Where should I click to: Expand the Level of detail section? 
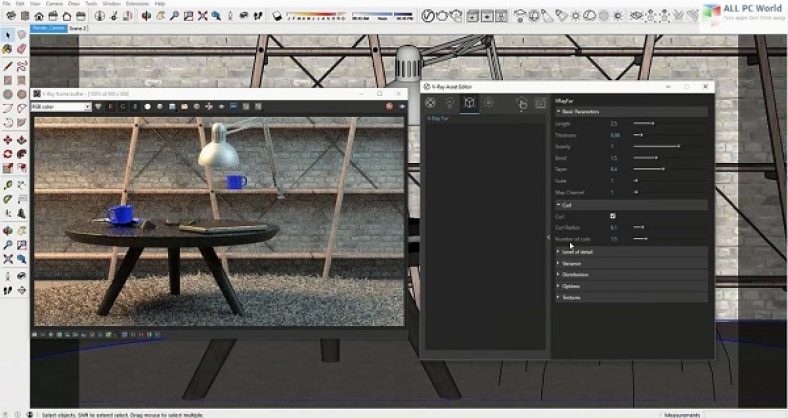click(x=631, y=252)
